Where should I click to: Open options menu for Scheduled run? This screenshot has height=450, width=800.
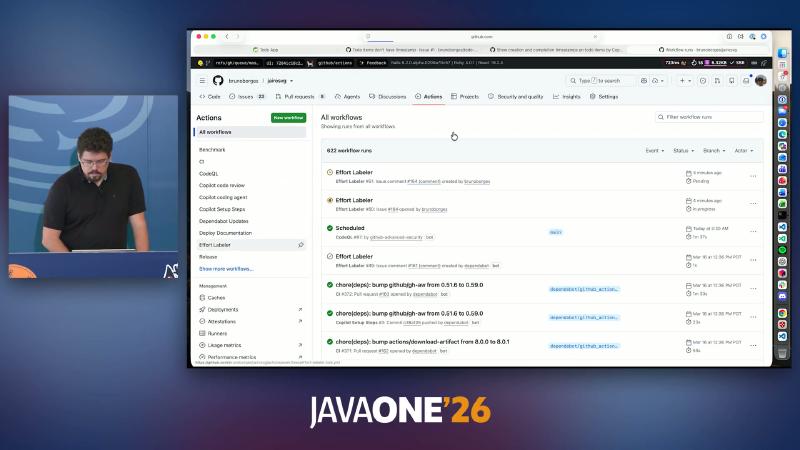[753, 232]
